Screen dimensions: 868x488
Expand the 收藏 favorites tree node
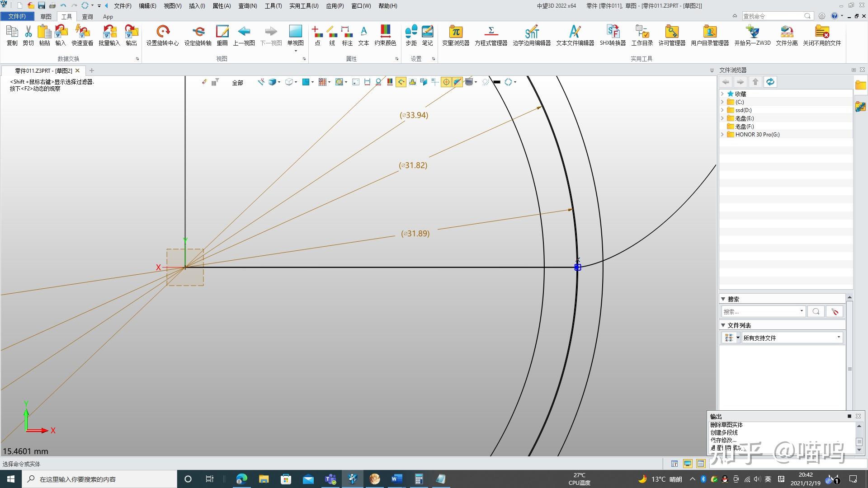point(722,94)
